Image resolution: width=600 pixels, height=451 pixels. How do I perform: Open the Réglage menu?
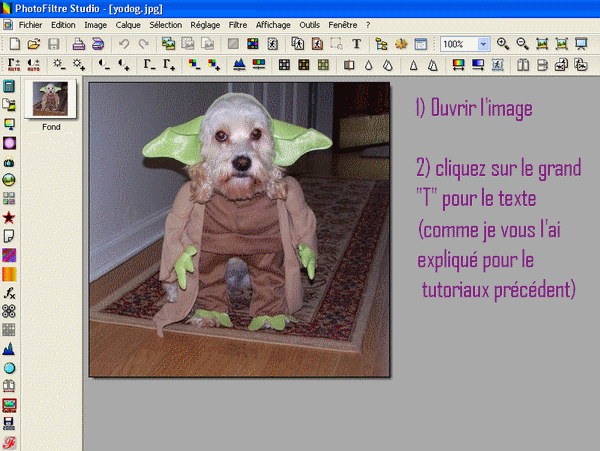click(x=205, y=25)
